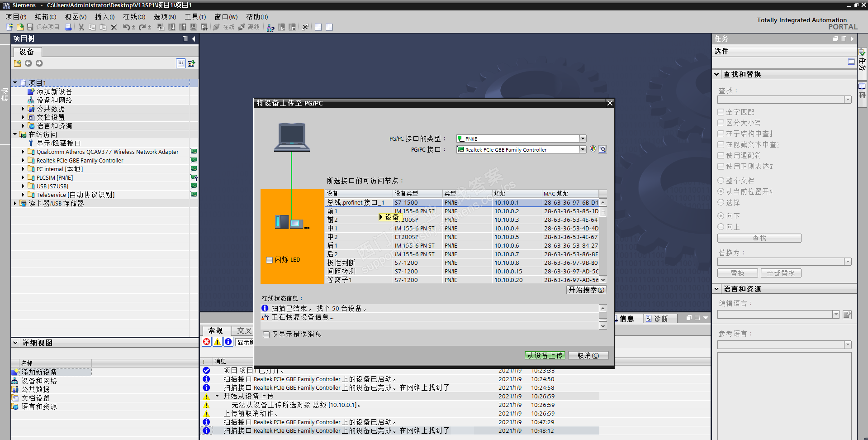Click the Print toolbar icon
Image resolution: width=868 pixels, height=440 pixels.
[68, 27]
